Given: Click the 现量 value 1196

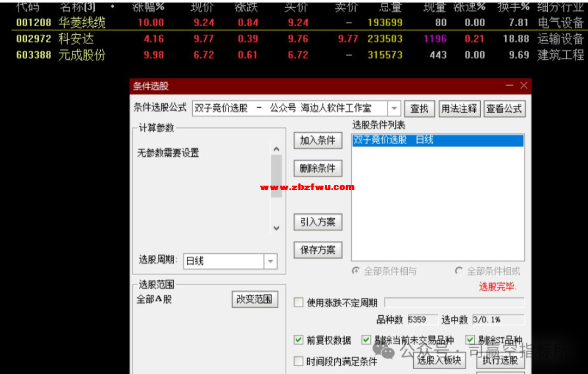Looking at the screenshot, I should point(435,39).
